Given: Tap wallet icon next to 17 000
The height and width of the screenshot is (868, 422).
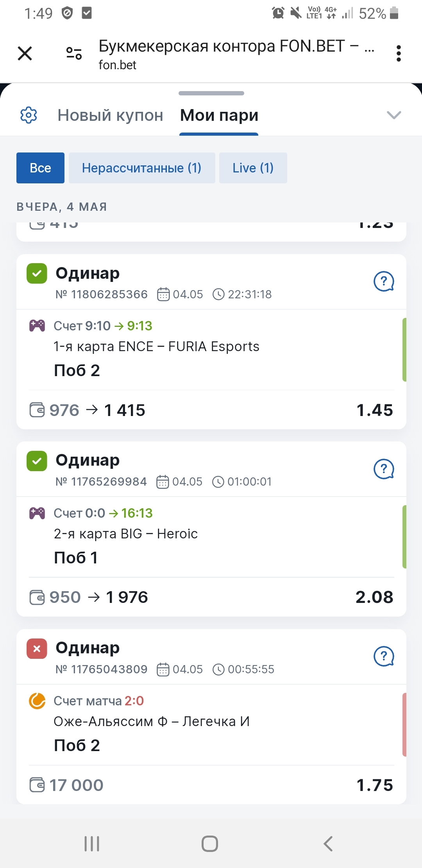Looking at the screenshot, I should [x=37, y=785].
